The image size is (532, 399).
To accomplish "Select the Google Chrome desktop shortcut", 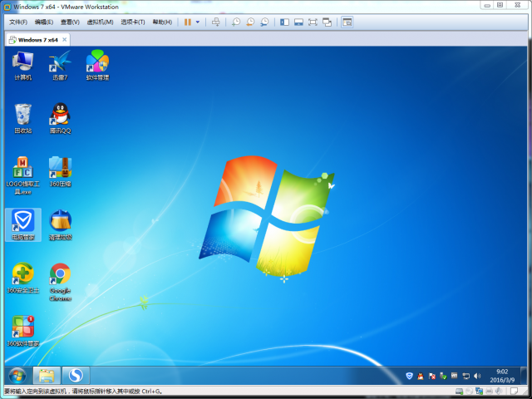I will (60, 283).
